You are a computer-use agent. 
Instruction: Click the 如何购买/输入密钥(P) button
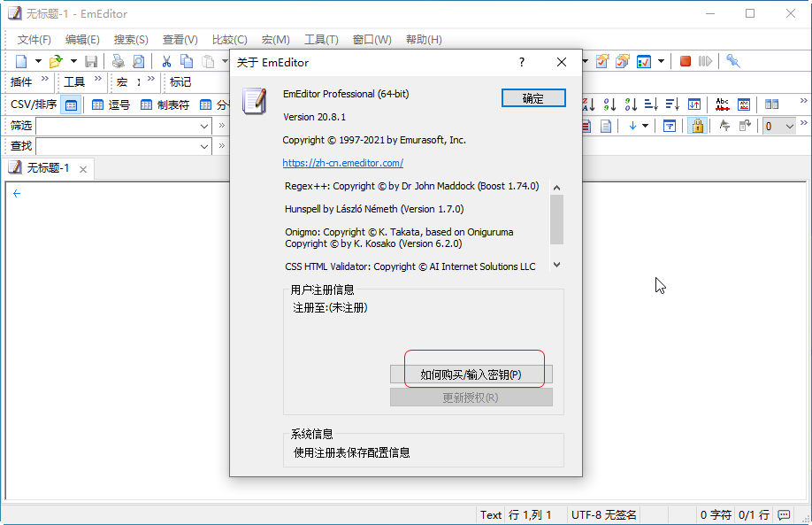click(471, 374)
